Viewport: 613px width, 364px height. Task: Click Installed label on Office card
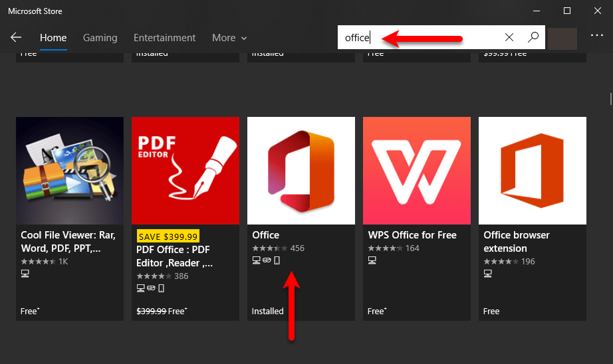(268, 312)
